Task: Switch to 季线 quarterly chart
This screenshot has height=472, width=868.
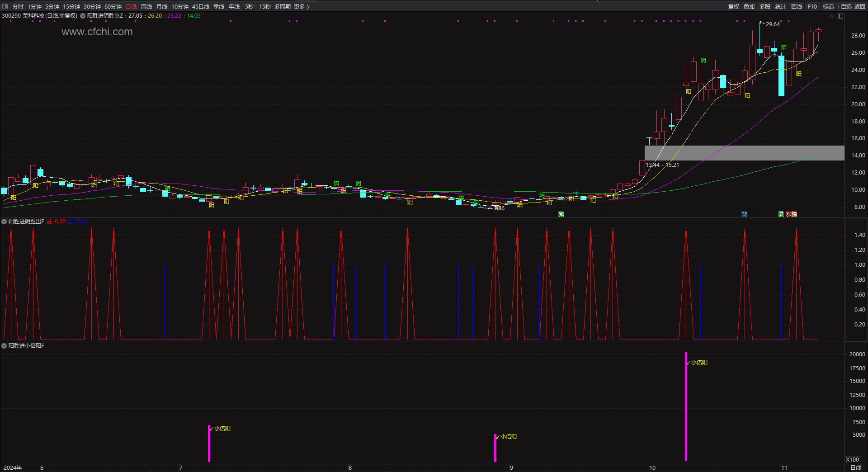Action: 219,6
